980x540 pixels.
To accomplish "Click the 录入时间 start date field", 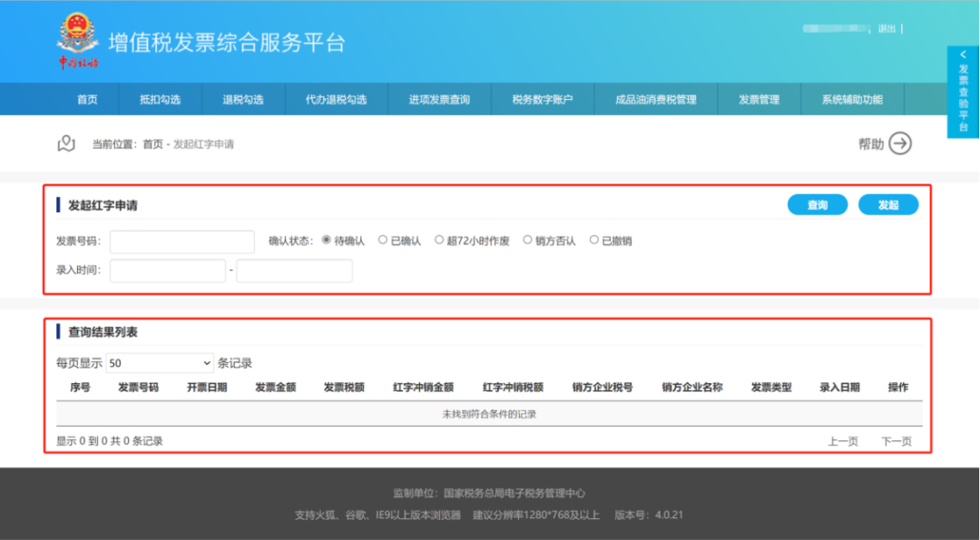I will (x=167, y=270).
